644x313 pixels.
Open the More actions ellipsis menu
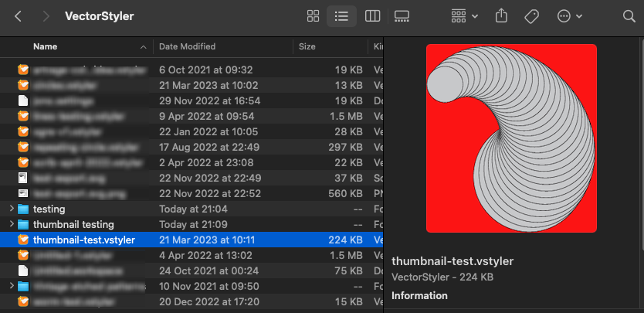click(568, 15)
